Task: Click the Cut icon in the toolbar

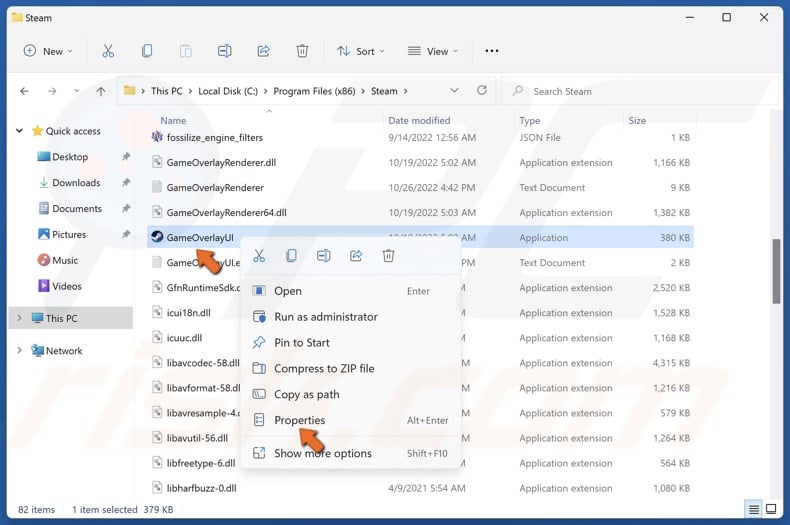Action: pyautogui.click(x=108, y=51)
